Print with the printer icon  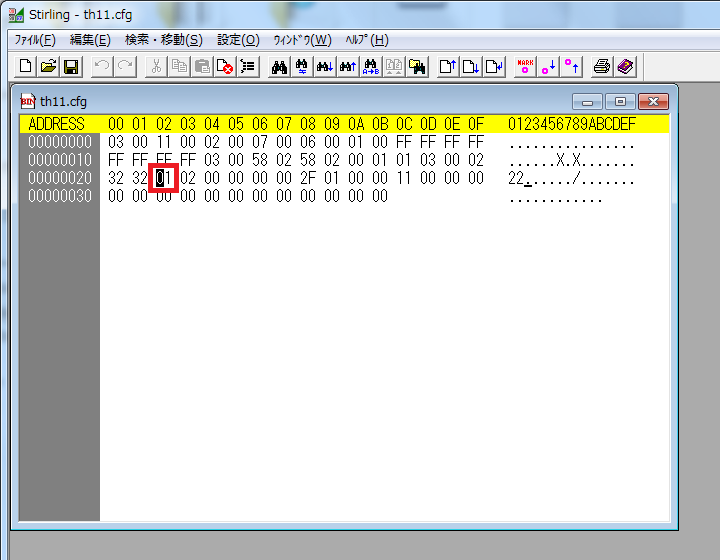point(602,67)
